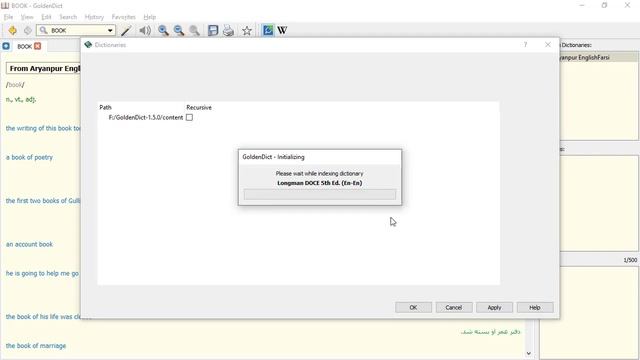Go forward with the gray arrow icon
The width and height of the screenshot is (640, 360).
point(27,31)
